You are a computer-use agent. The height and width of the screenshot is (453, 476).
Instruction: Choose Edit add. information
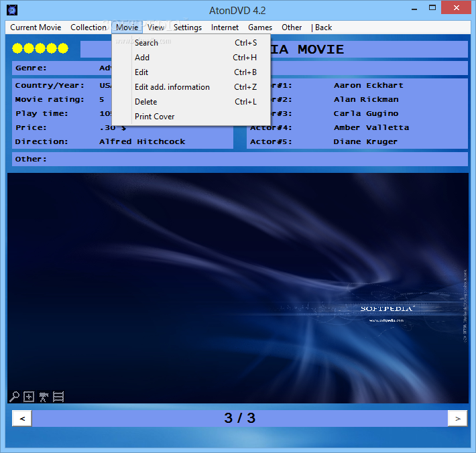click(x=191, y=87)
